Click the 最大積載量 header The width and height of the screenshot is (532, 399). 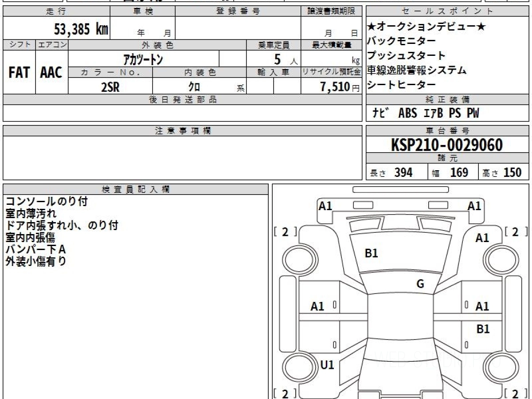tap(331, 45)
